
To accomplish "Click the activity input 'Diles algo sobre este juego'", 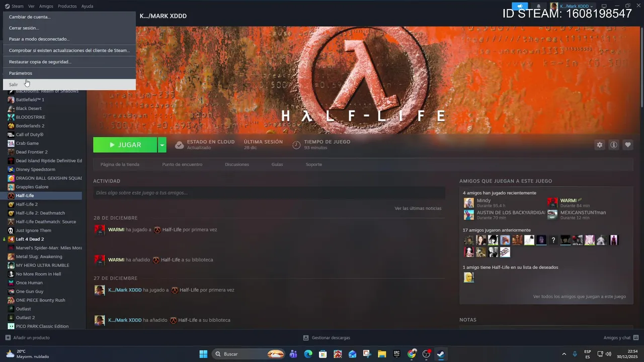I will [269, 193].
